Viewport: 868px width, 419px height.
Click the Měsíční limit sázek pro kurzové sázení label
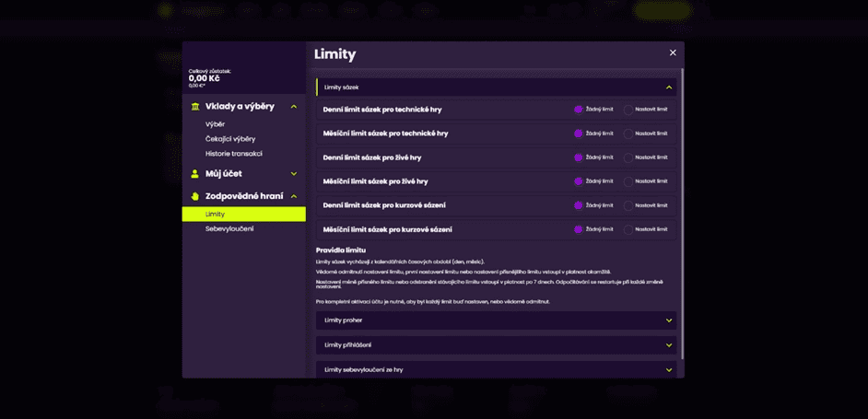pyautogui.click(x=388, y=229)
